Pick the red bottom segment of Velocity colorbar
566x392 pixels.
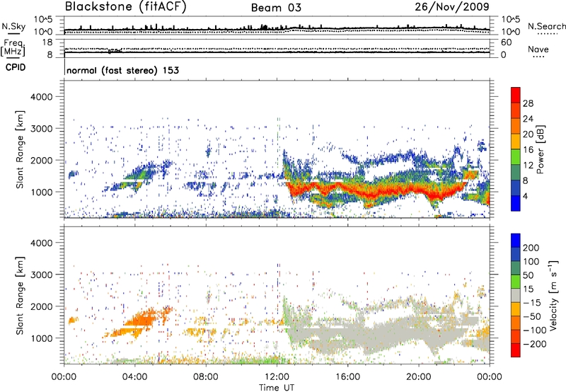(516, 350)
